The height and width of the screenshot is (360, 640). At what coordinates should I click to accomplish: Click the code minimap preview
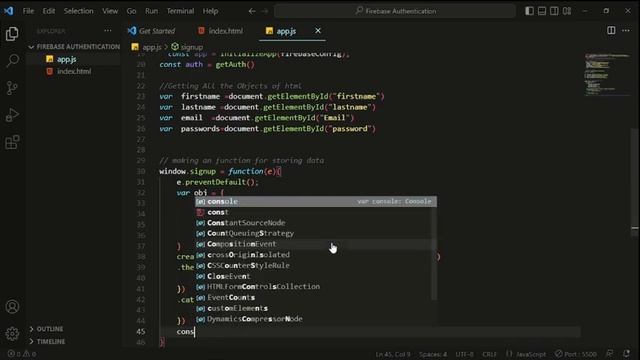point(607,75)
